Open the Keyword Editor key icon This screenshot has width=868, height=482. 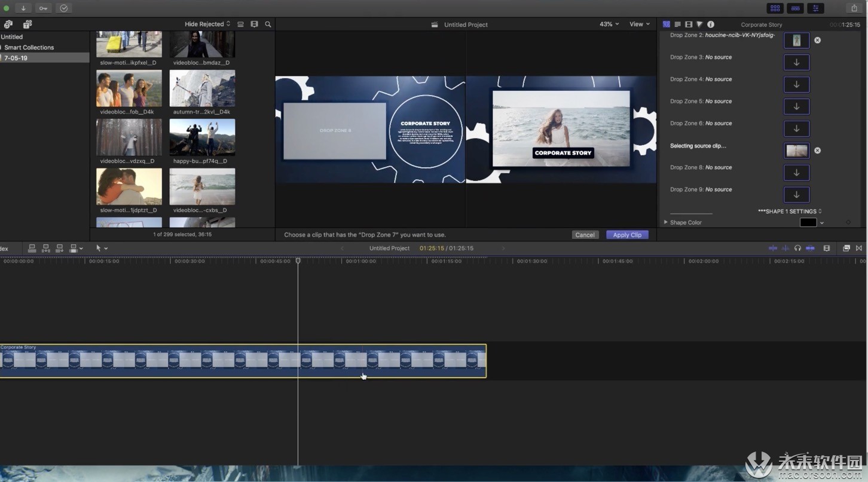click(44, 8)
